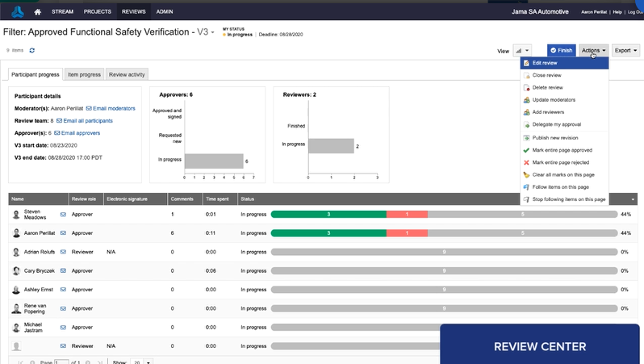The height and width of the screenshot is (364, 644).
Task: Switch to Review activity tab
Action: coord(127,74)
